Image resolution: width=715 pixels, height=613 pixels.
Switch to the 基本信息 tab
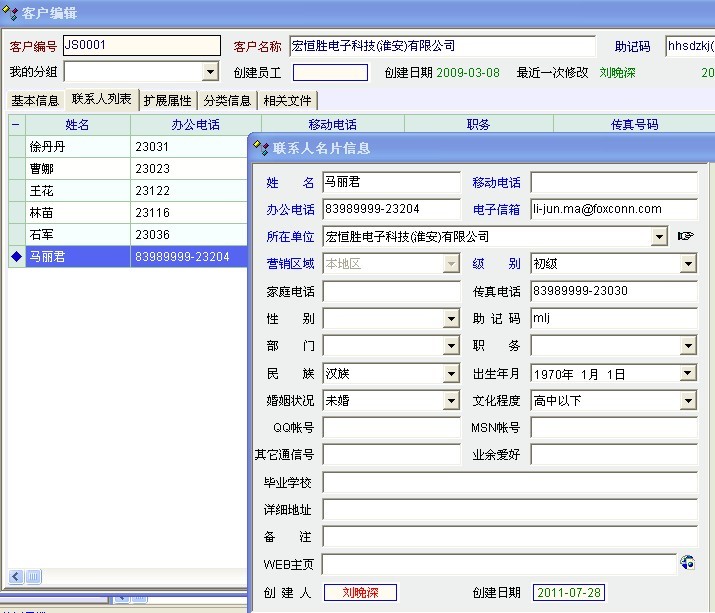(35, 101)
